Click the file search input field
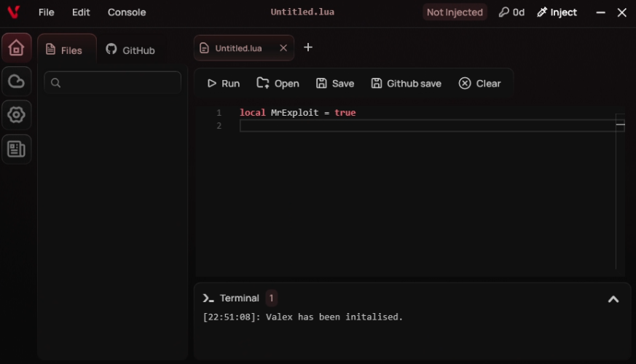The height and width of the screenshot is (364, 636). [x=113, y=83]
